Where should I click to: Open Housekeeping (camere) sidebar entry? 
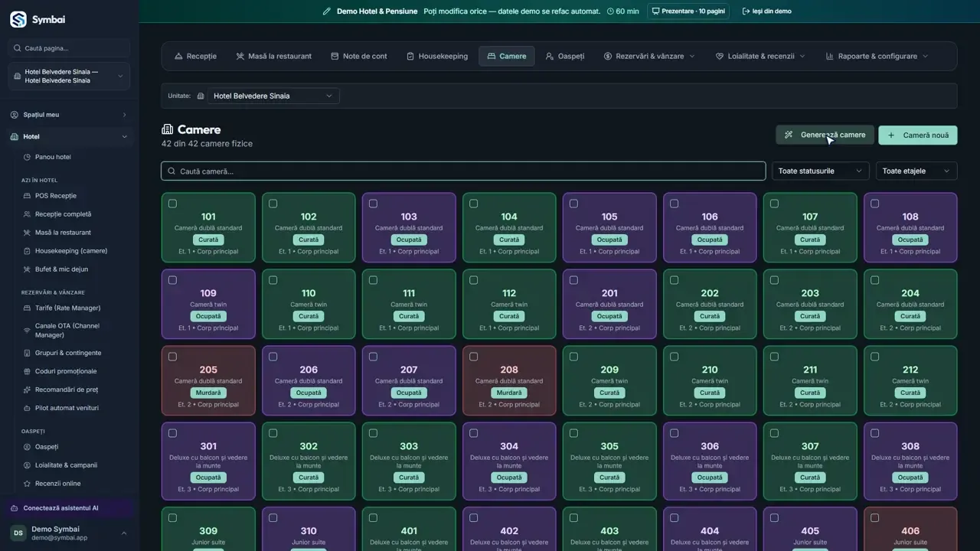tap(71, 251)
